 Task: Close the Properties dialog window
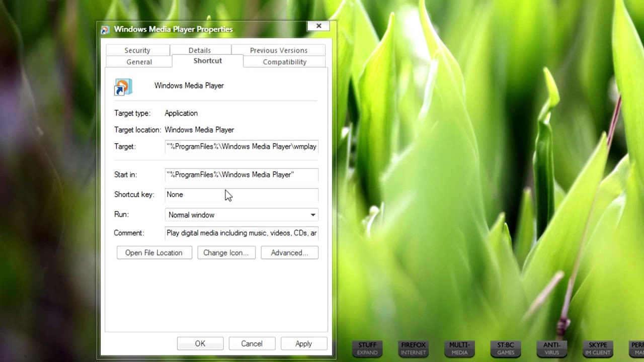point(318,26)
